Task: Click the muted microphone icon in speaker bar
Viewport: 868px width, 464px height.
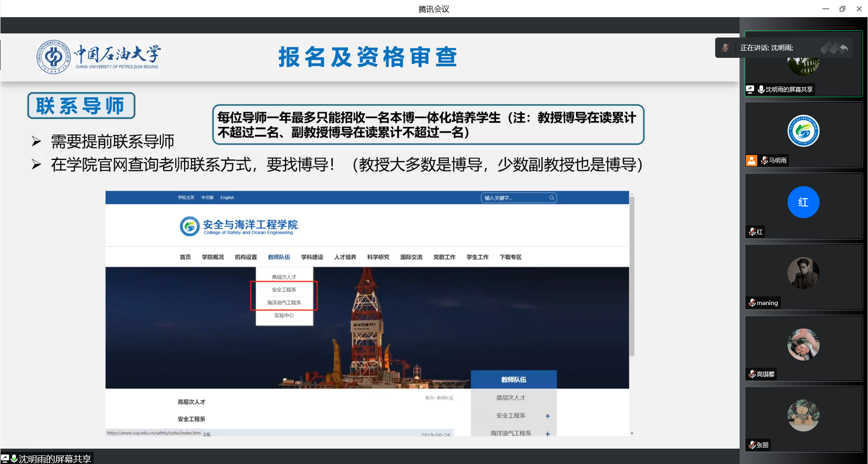Action: click(x=725, y=48)
